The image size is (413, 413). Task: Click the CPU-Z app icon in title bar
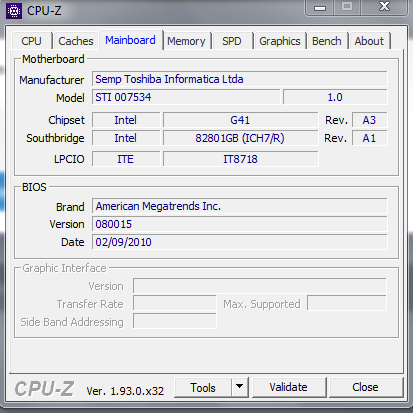tap(14, 11)
